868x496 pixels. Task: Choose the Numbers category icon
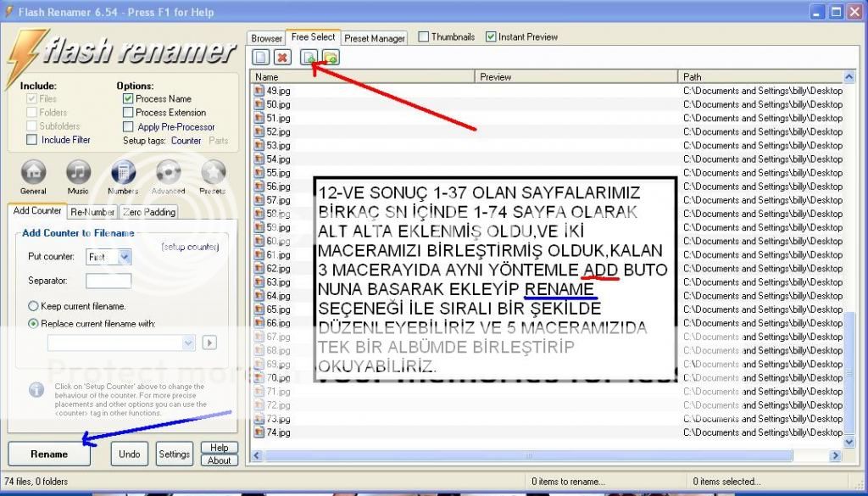(x=123, y=172)
